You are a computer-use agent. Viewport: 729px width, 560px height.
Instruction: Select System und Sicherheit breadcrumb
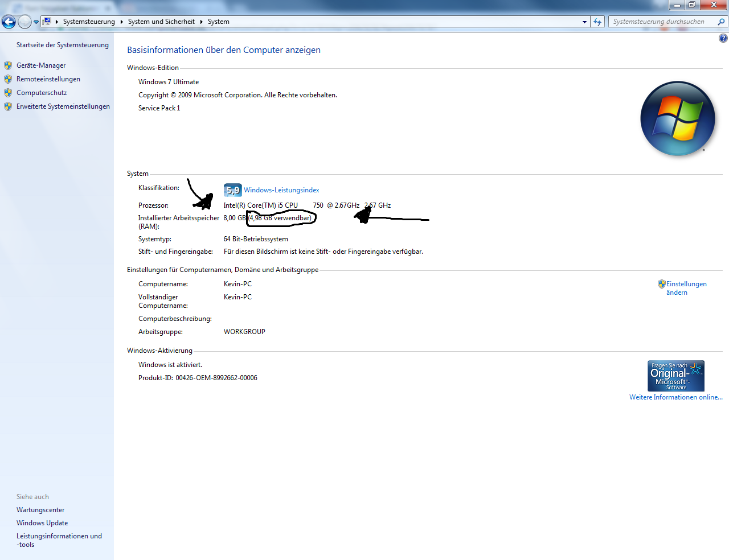coord(161,22)
